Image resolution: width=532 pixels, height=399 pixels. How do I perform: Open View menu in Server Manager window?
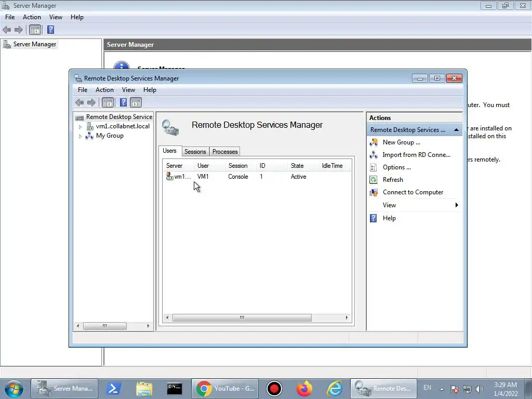point(56,17)
